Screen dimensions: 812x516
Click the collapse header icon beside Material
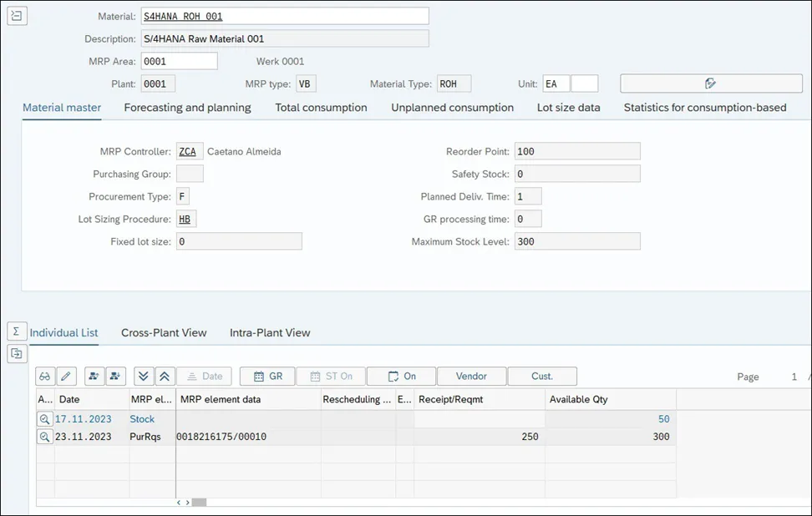coord(17,16)
